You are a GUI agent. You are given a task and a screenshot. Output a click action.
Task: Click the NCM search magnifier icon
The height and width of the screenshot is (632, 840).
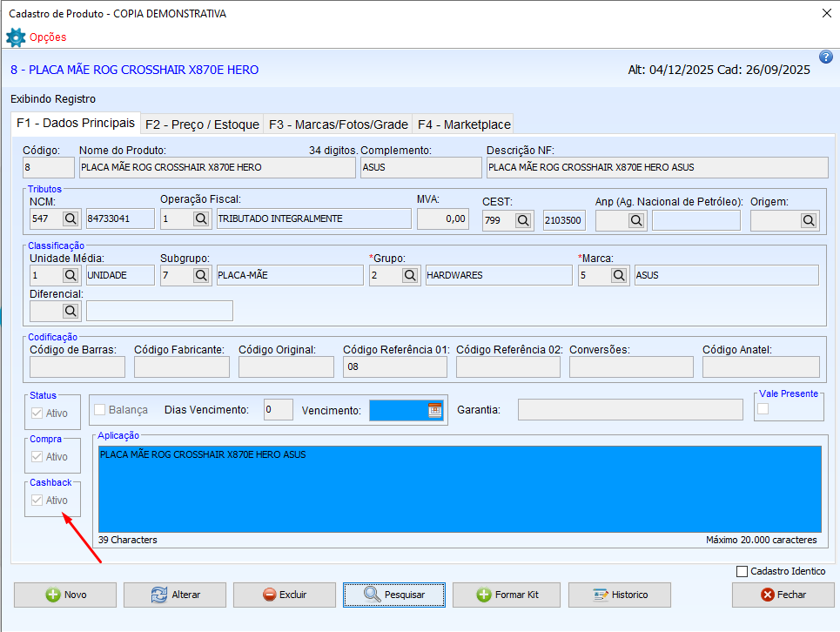click(x=71, y=219)
